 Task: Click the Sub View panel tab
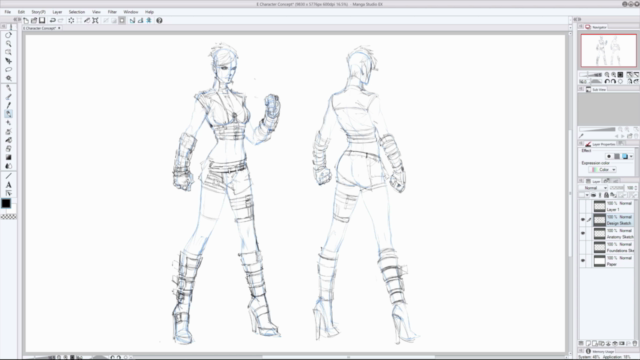596,89
